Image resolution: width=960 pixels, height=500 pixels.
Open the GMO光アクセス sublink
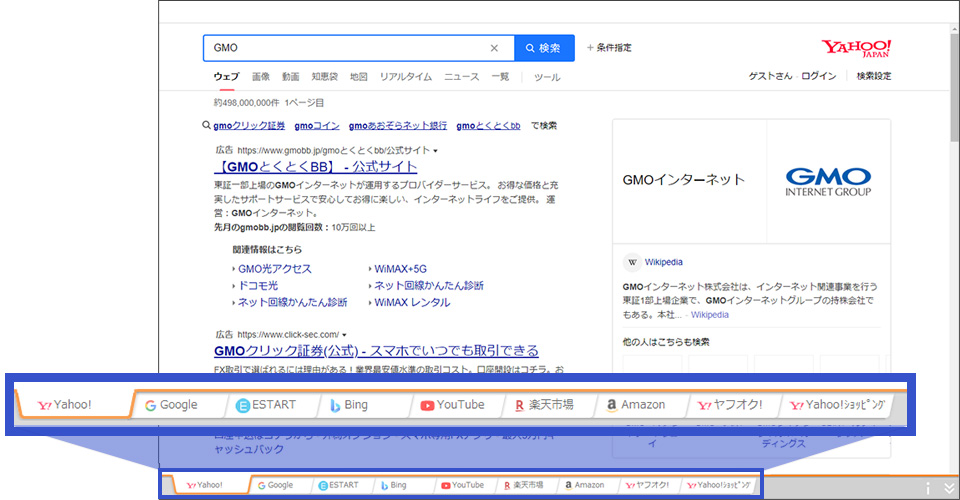275,269
